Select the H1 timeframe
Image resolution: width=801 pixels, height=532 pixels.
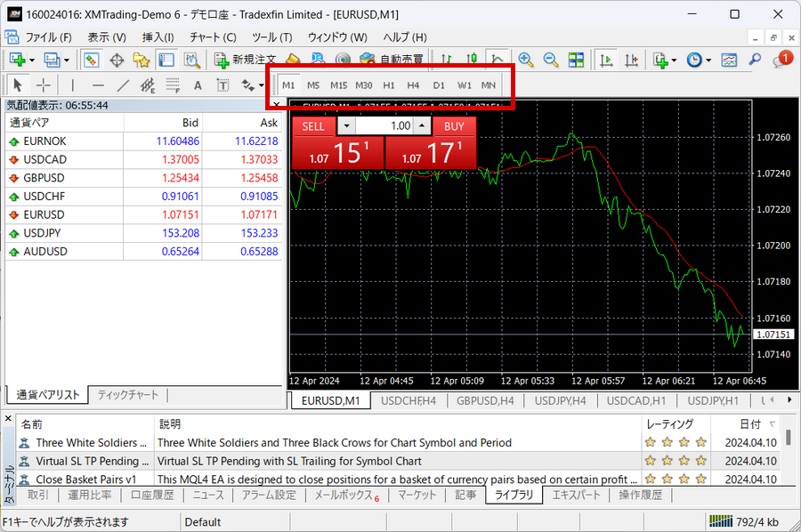389,85
